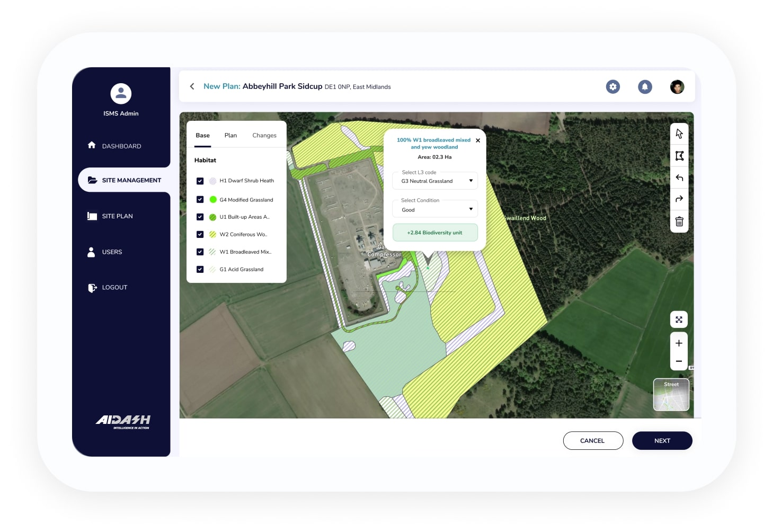The height and width of the screenshot is (532, 772).
Task: Select Logout in the sidebar
Action: coord(114,288)
